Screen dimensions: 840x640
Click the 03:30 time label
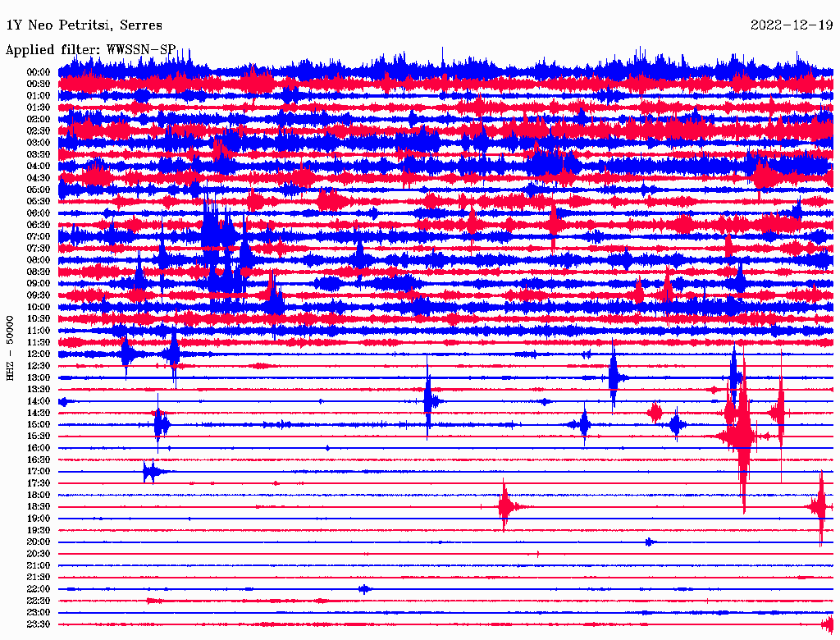click(x=39, y=154)
